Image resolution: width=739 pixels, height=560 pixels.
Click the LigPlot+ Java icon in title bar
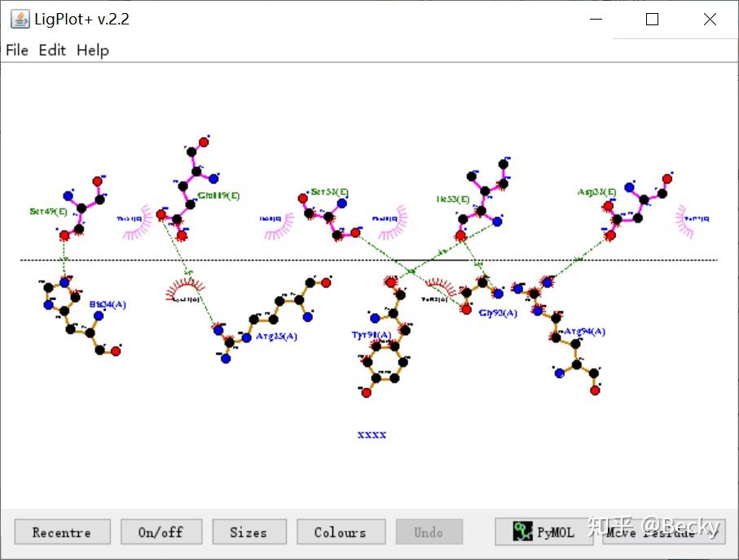pos(20,19)
